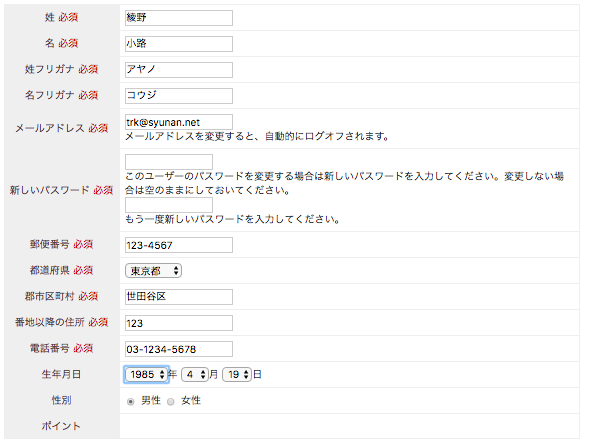593x445 pixels.
Task: Select the 男性 radio button
Action: (130, 402)
